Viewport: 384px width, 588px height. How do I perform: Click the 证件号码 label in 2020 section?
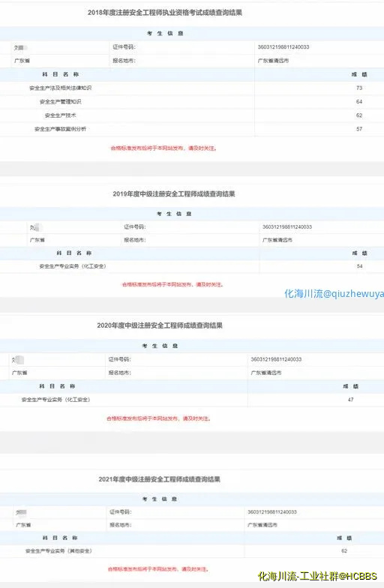point(120,359)
